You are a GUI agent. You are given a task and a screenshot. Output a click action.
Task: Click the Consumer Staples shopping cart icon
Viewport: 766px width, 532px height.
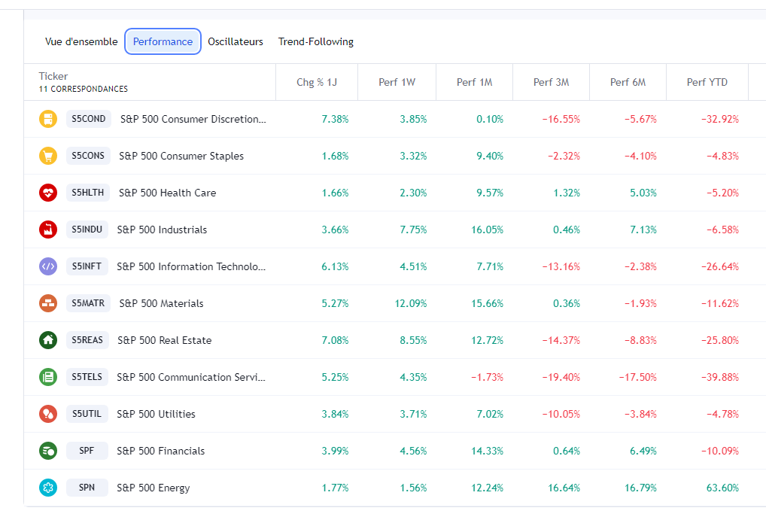[48, 156]
